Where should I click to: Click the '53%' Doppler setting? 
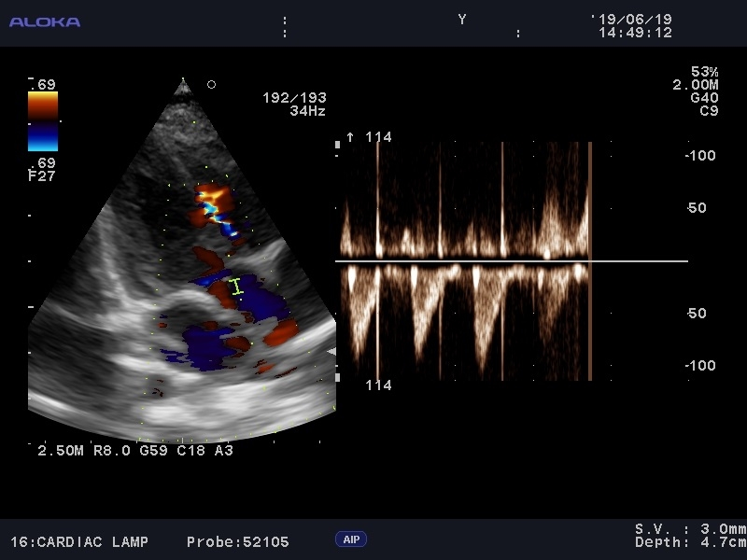pos(705,72)
